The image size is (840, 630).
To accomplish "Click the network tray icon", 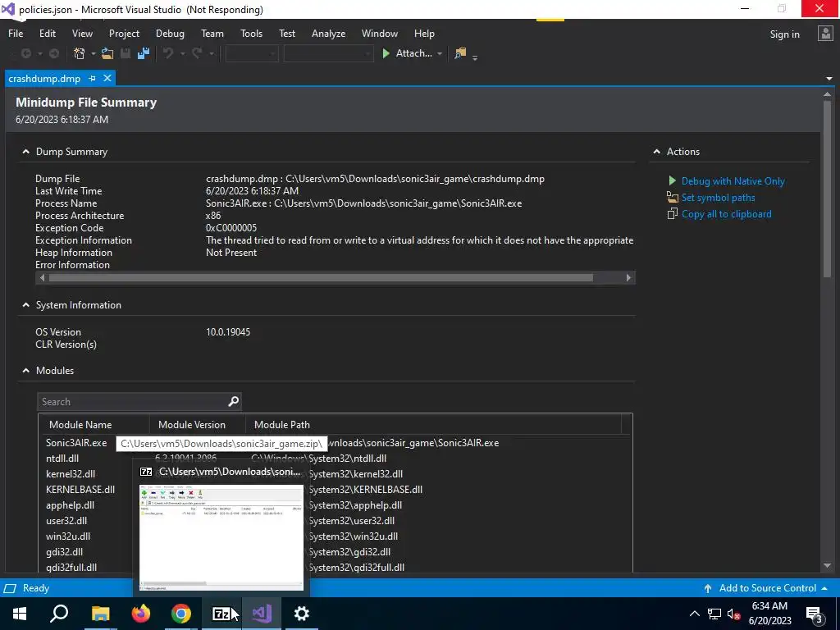I will click(714, 614).
